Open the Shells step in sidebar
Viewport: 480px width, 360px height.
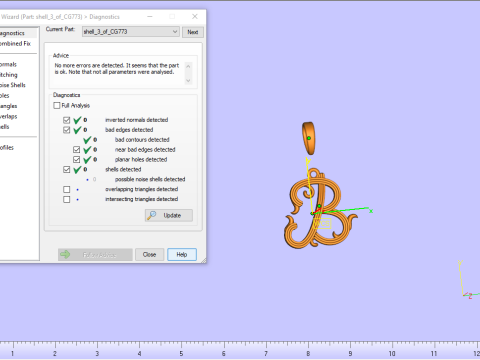click(5, 127)
